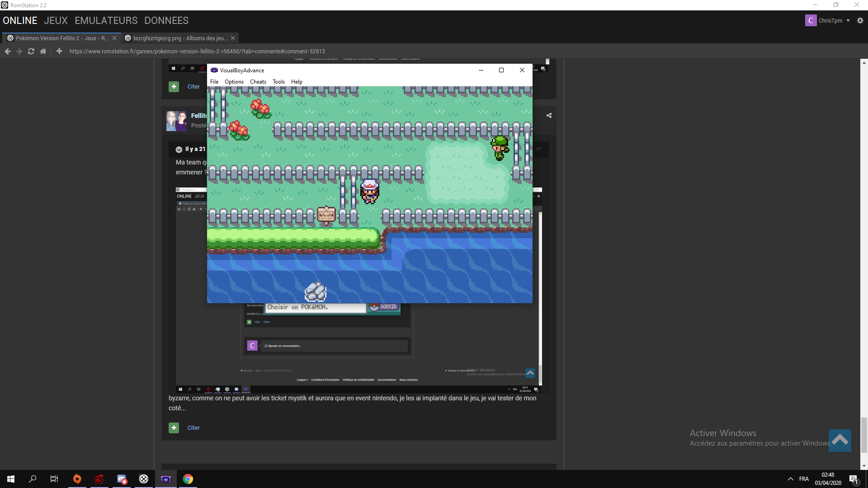Open Google Chrome from the taskbar
The width and height of the screenshot is (868, 488).
(x=188, y=479)
